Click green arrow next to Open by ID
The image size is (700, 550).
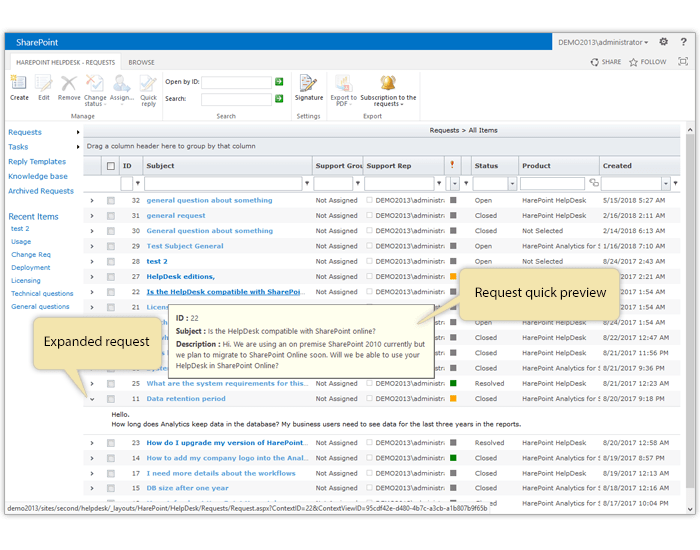pyautogui.click(x=279, y=82)
